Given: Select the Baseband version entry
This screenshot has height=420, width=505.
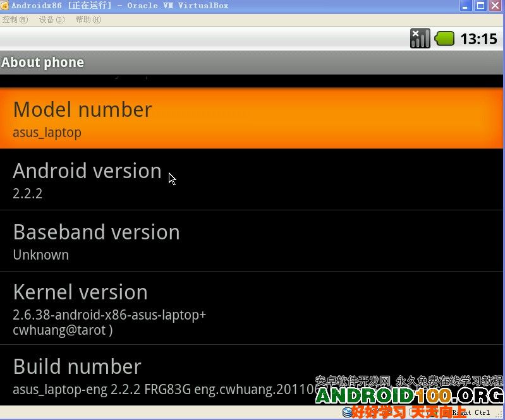Looking at the screenshot, I should [x=251, y=241].
